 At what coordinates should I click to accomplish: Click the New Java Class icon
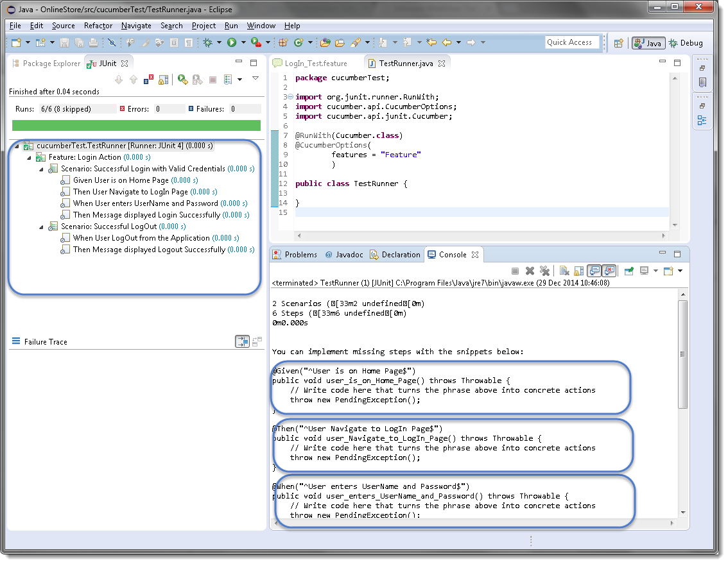pos(299,43)
